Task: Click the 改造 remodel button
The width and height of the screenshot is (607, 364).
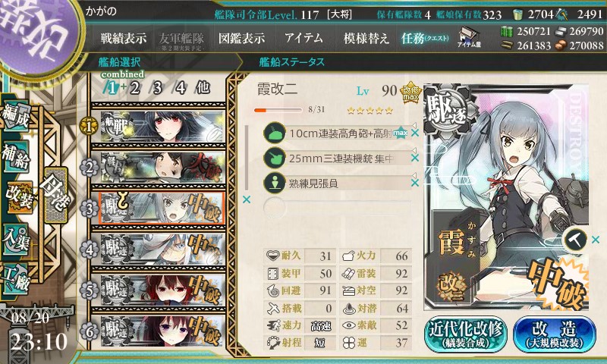Action: (555, 334)
